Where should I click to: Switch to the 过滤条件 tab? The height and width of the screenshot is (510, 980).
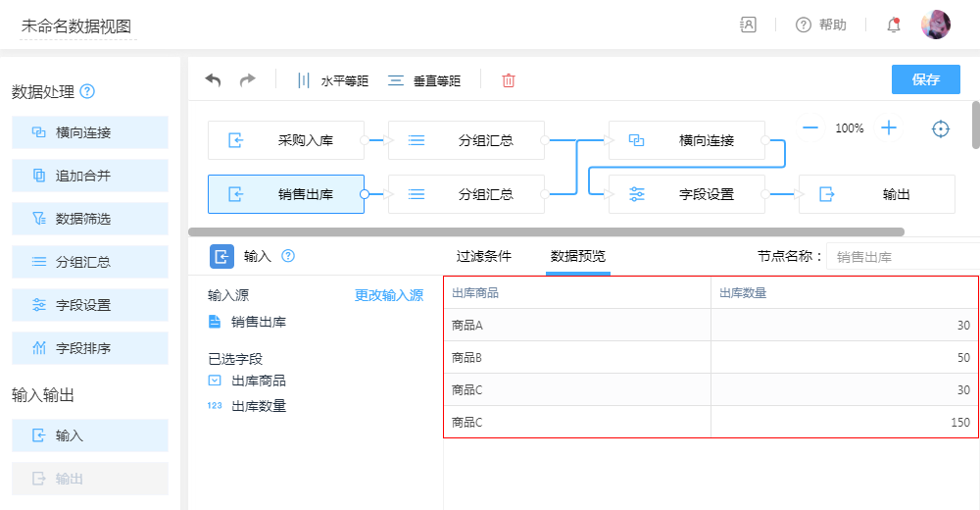(483, 257)
